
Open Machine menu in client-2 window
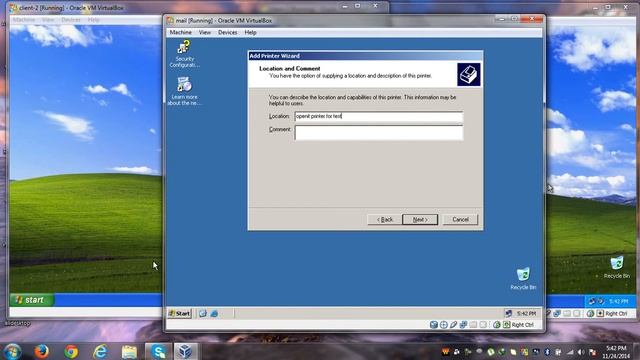coord(24,20)
